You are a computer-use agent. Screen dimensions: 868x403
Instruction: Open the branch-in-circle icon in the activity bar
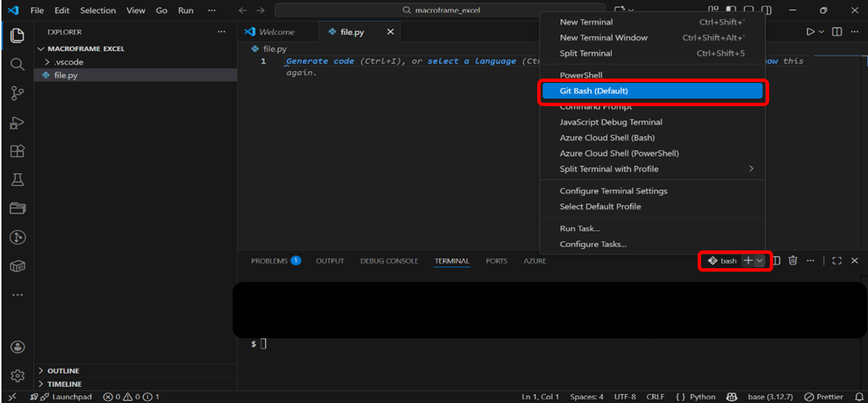(x=17, y=238)
